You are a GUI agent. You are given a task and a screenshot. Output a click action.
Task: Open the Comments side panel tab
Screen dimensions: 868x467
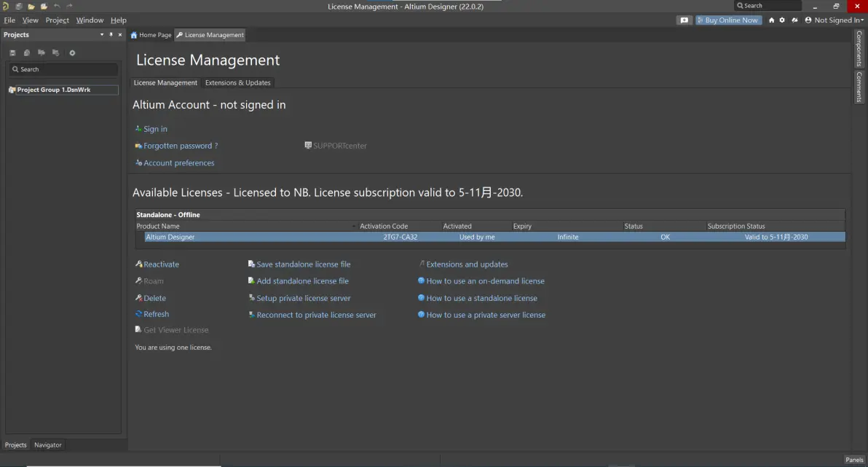[x=859, y=87]
